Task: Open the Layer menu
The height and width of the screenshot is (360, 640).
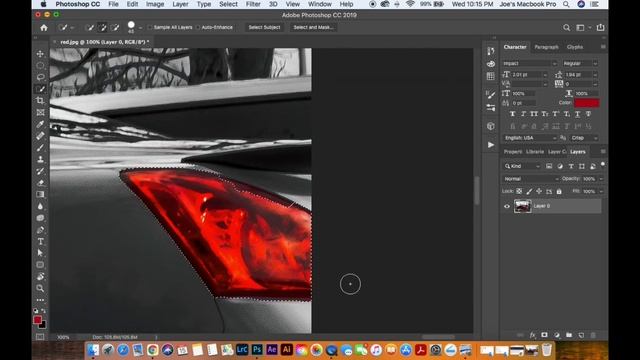Action: coord(180,4)
